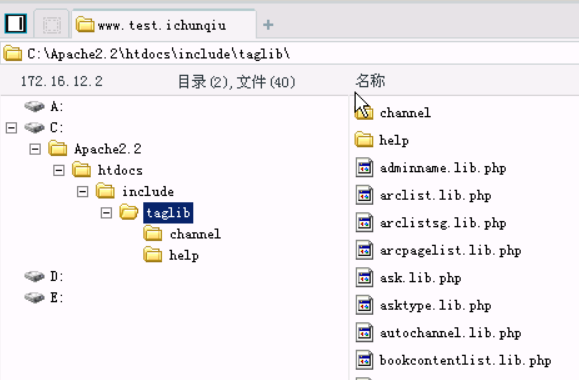Collapse the include tree node
The image size is (579, 380).
coord(82,192)
